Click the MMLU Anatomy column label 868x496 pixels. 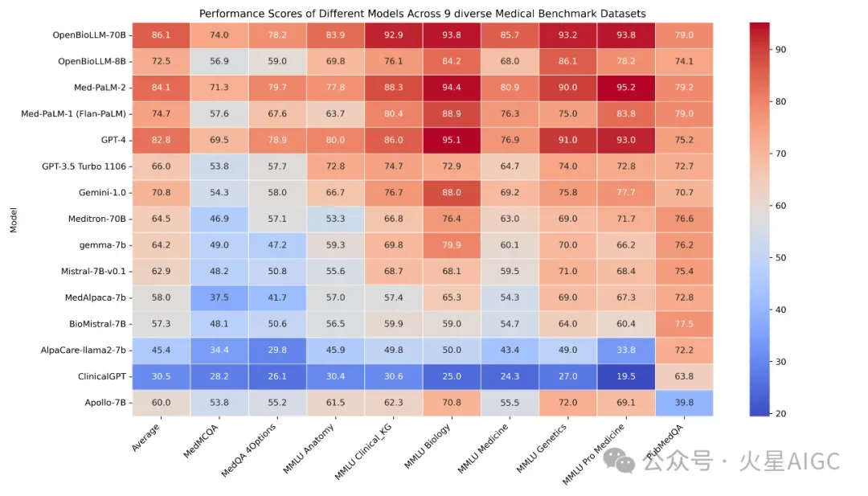(309, 449)
